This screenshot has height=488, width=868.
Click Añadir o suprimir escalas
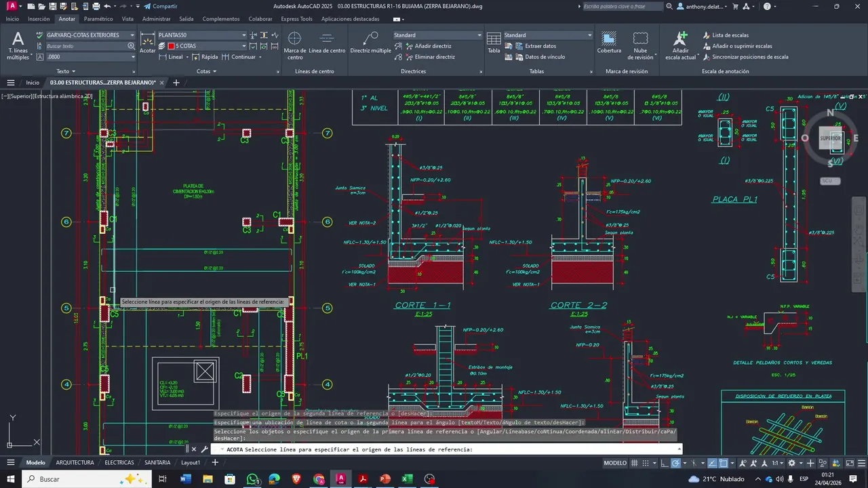(x=737, y=46)
